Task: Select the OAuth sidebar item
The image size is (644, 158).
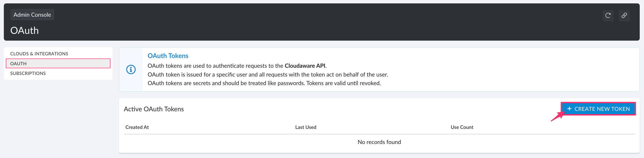Action: tap(18, 64)
